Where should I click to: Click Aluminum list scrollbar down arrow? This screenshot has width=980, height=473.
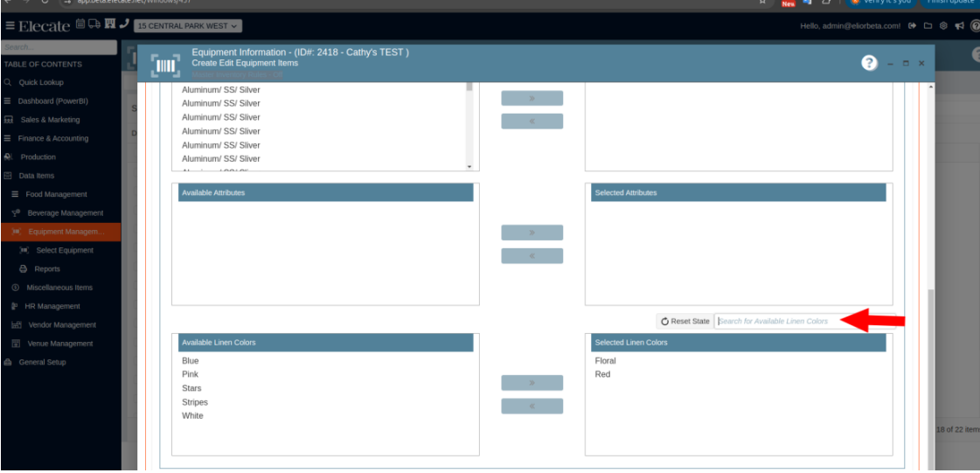[469, 167]
